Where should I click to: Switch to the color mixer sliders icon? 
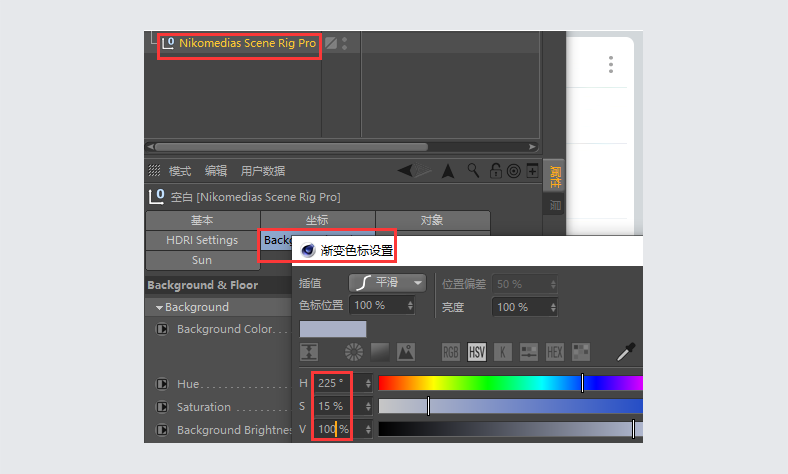pyautogui.click(x=529, y=352)
